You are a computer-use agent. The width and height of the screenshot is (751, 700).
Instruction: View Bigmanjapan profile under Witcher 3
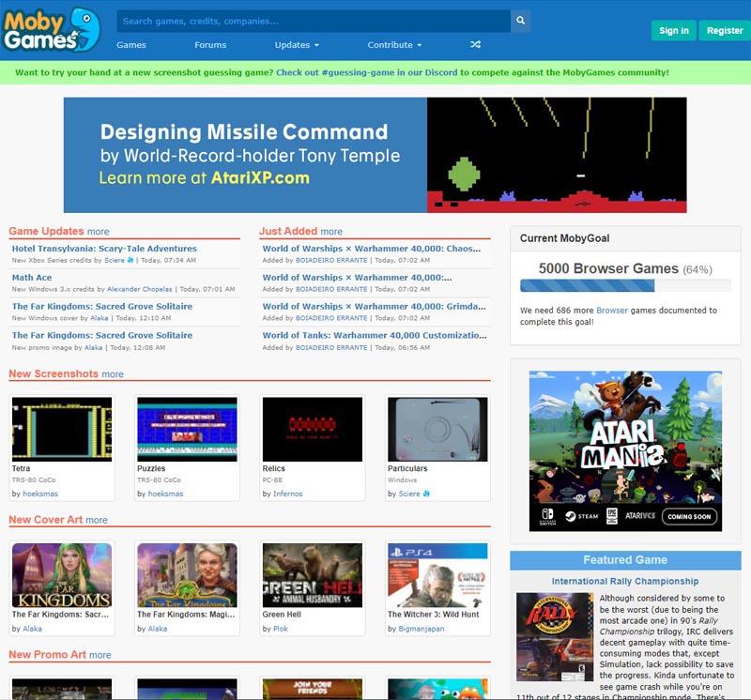[x=421, y=629]
